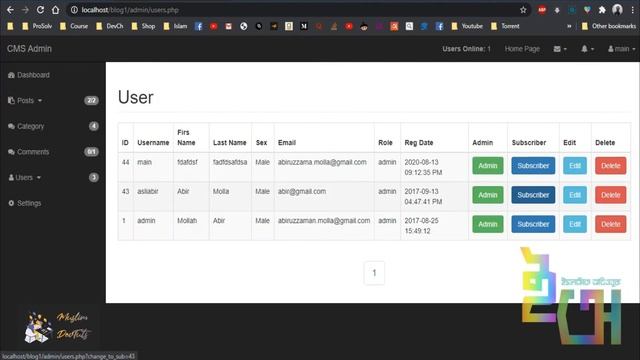Click Subscriber button for user admin
The width and height of the screenshot is (640, 360).
point(533,224)
